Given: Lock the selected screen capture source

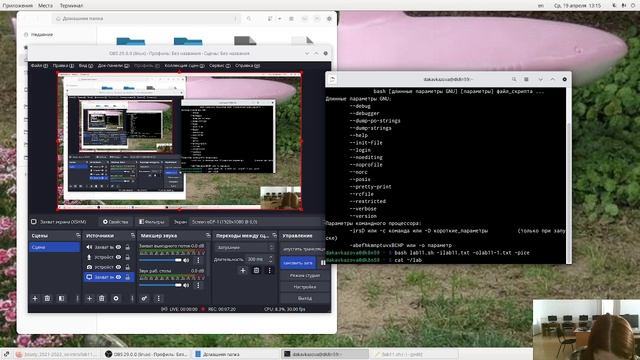Looking at the screenshot, I should point(128,277).
